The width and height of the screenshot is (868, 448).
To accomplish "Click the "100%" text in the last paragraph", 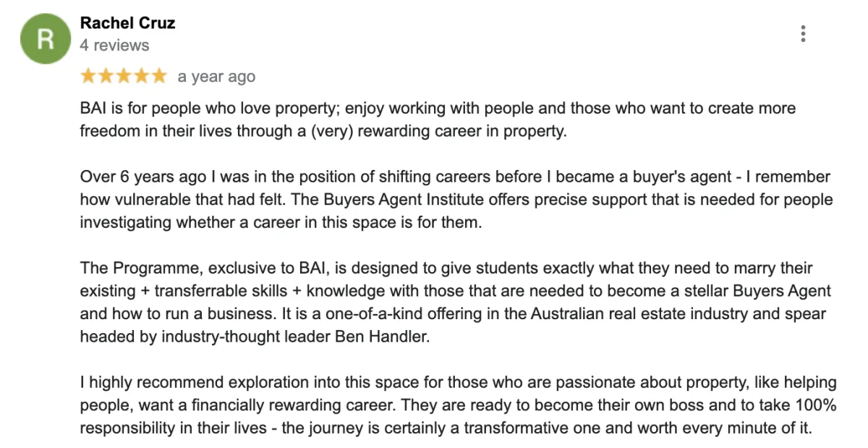I will pos(815,405).
